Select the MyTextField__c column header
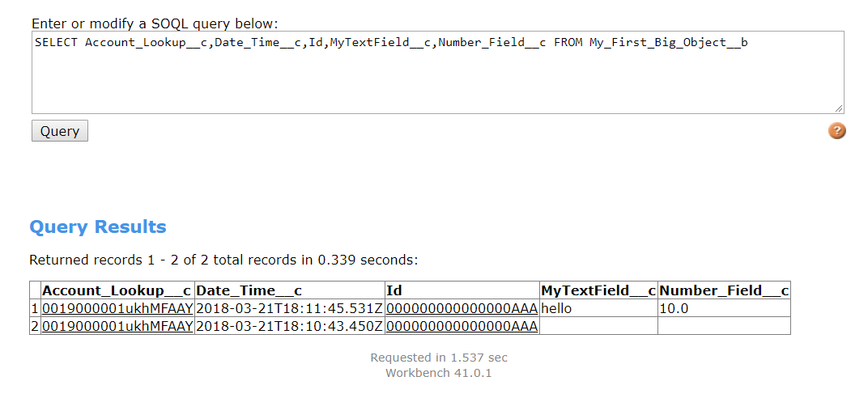Image resolution: width=868 pixels, height=398 pixels. [599, 290]
